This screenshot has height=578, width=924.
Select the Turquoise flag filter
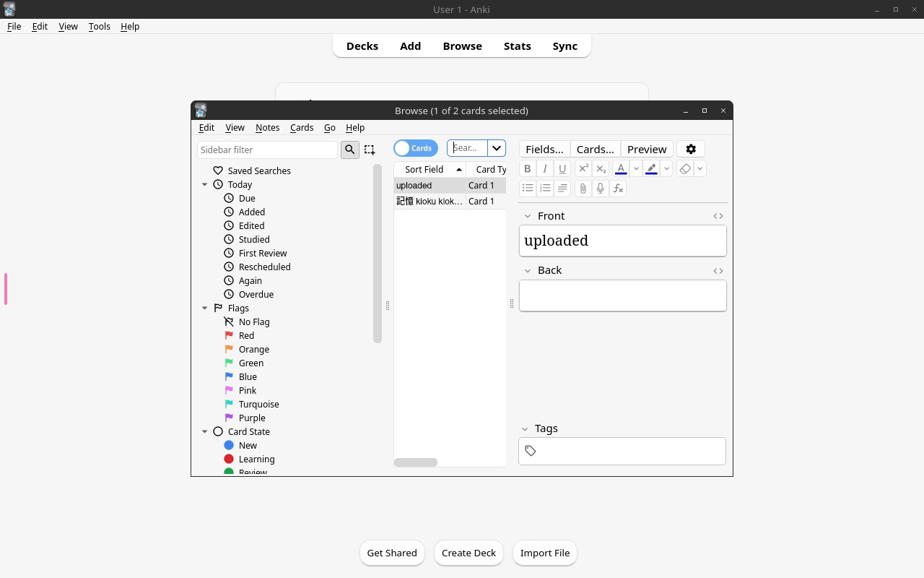[258, 404]
